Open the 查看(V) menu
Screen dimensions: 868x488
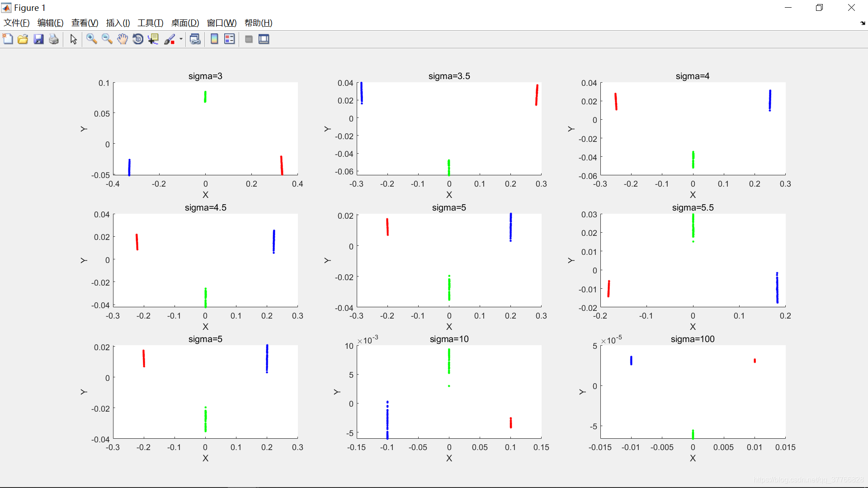85,23
